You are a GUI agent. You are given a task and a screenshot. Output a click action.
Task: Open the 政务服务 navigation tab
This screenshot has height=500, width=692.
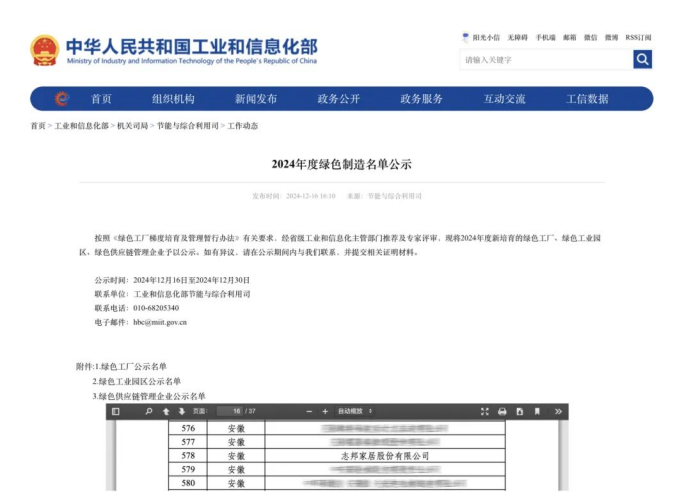[x=421, y=99]
